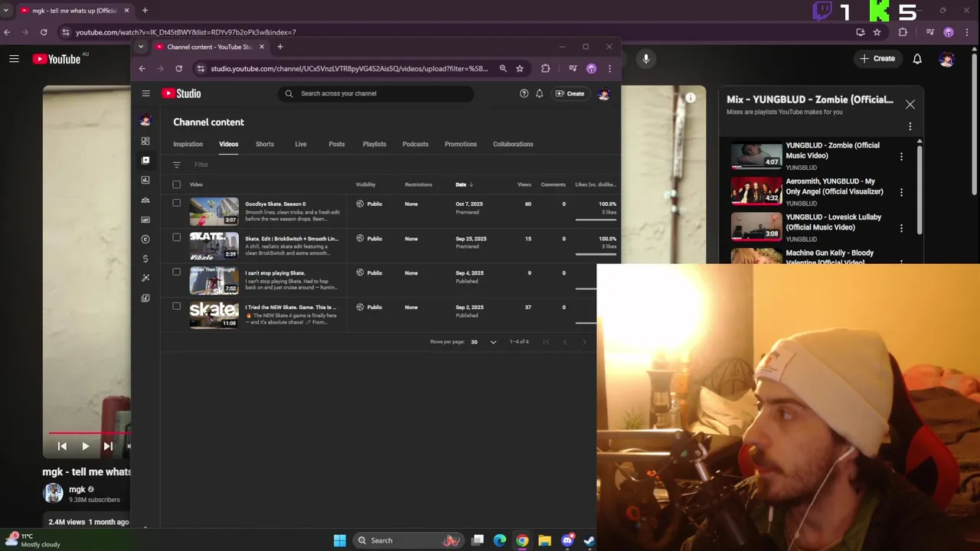Viewport: 980px width, 551px height.
Task: Open more options for Aerosmith My Only Angel item
Action: point(901,192)
